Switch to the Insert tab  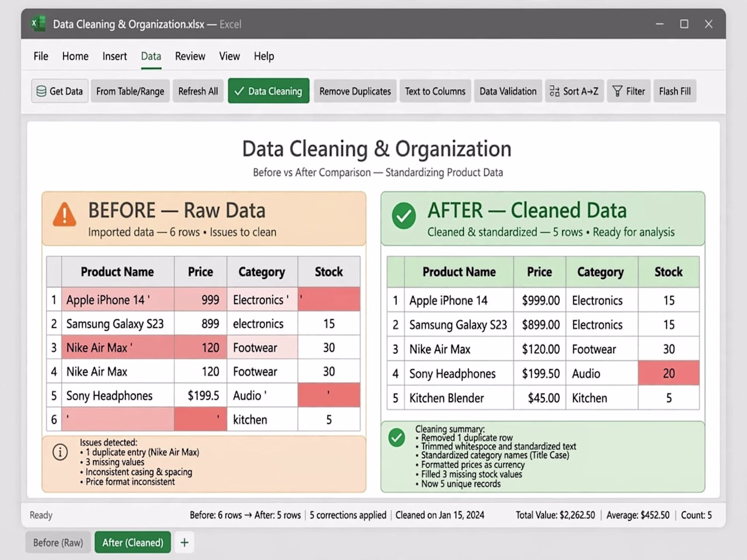coord(115,56)
